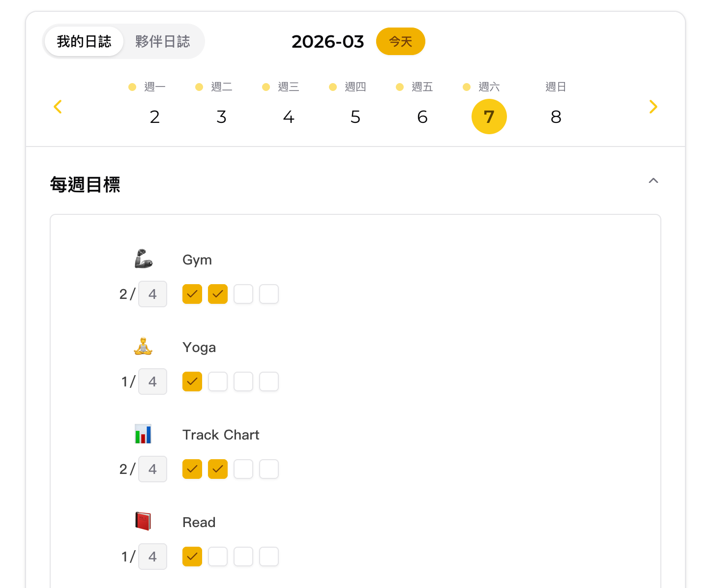This screenshot has width=711, height=588.
Task: Check the fourth Track Chart checkbox
Action: point(269,469)
